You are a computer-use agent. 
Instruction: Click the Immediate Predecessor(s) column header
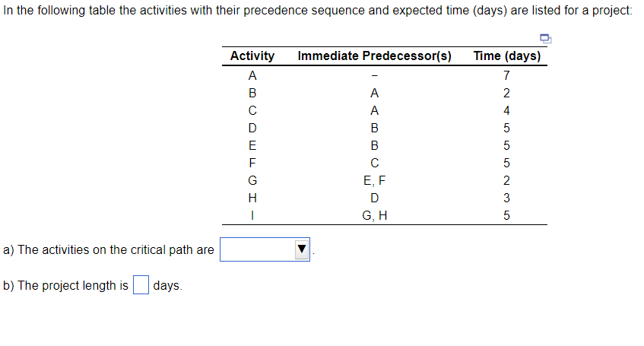click(x=374, y=56)
